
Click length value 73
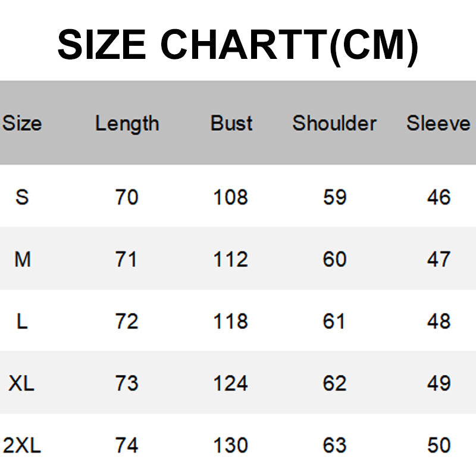click(x=127, y=383)
